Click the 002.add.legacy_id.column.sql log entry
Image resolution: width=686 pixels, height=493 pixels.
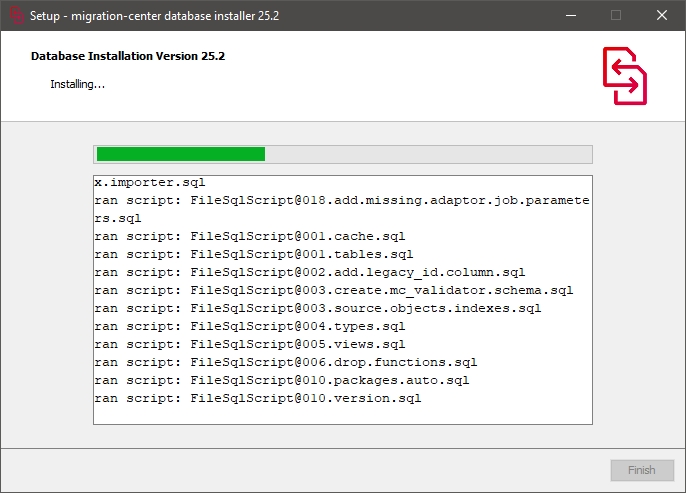tap(310, 273)
